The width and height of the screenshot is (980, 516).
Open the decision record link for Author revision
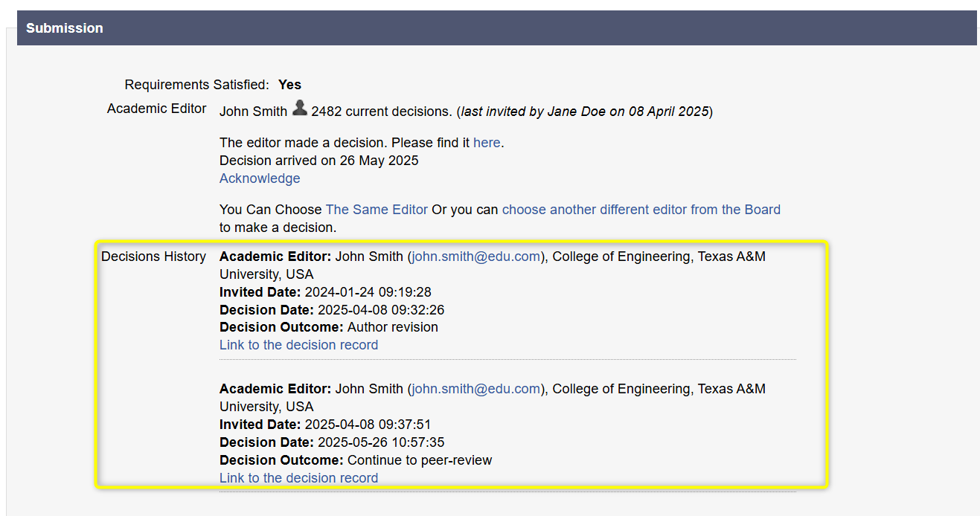[x=298, y=345]
